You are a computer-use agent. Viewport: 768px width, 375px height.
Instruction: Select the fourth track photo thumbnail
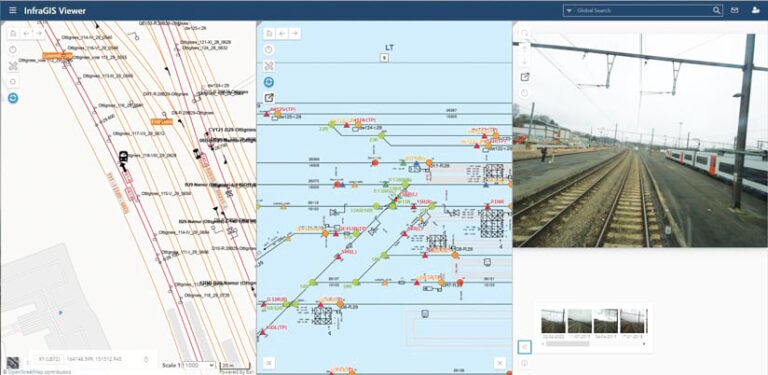coord(632,321)
